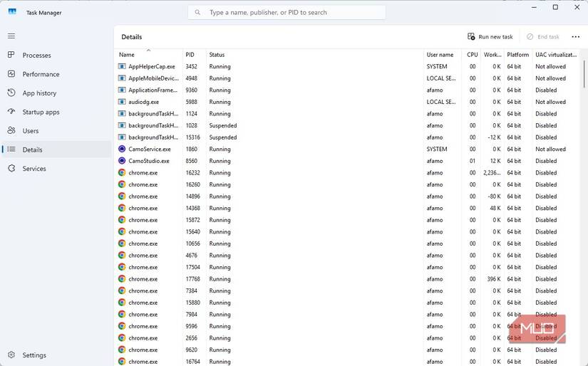Viewport: 588px width, 366px height.
Task: Sort by the PID column header
Action: click(195, 55)
